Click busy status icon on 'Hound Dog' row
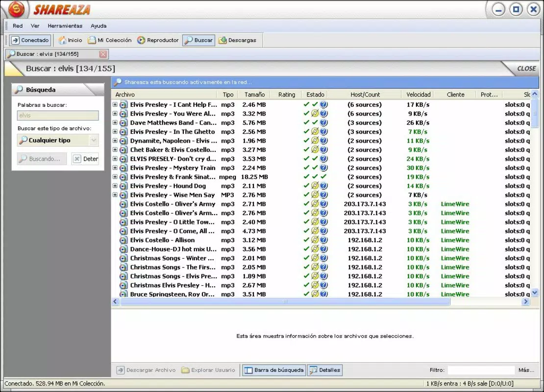This screenshot has height=392, width=544. point(315,186)
